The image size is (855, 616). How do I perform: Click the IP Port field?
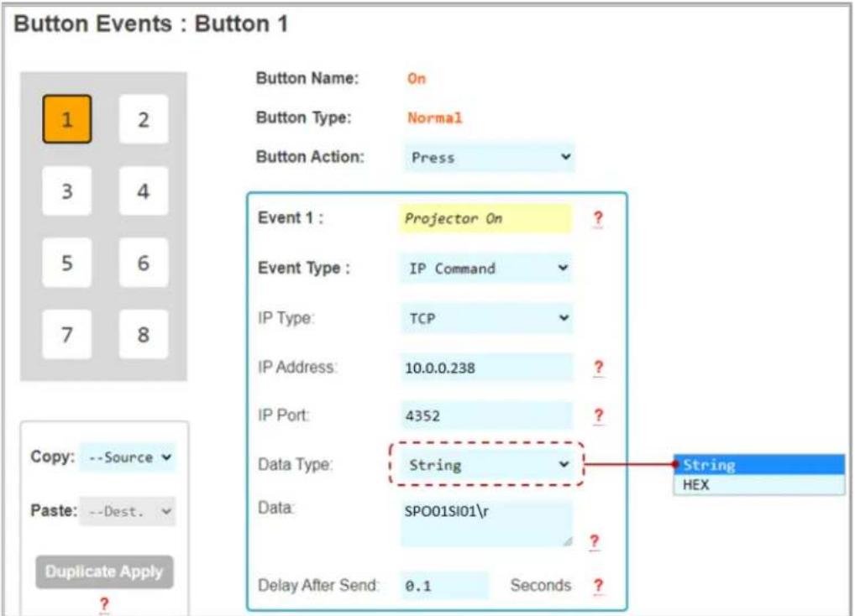[x=486, y=415]
